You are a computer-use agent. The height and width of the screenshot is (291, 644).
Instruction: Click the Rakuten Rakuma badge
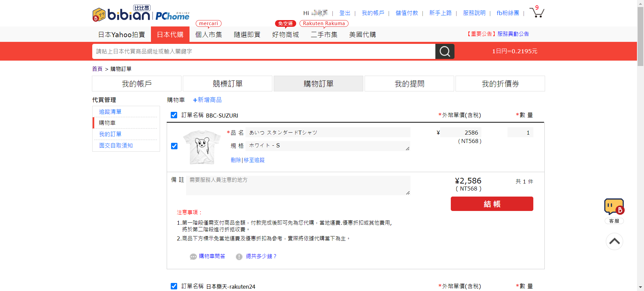point(324,23)
